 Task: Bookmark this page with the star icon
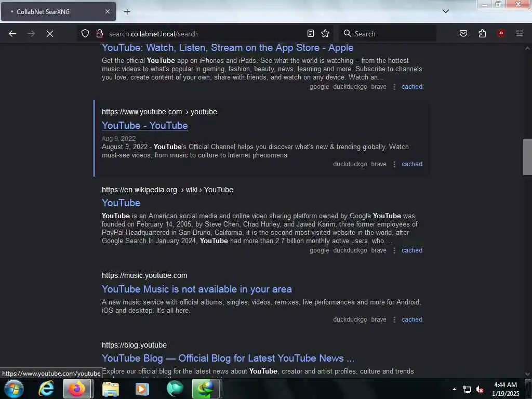click(x=325, y=33)
